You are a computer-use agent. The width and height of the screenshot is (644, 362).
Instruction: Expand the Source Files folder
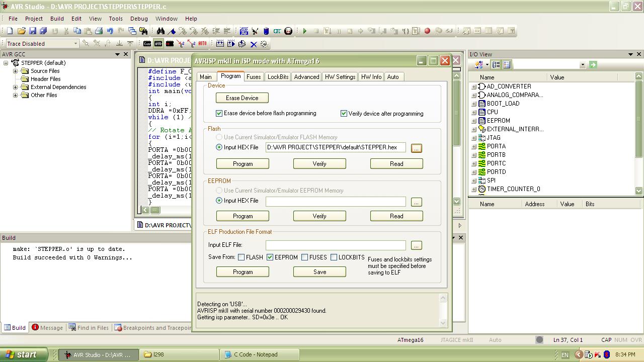pos(16,71)
